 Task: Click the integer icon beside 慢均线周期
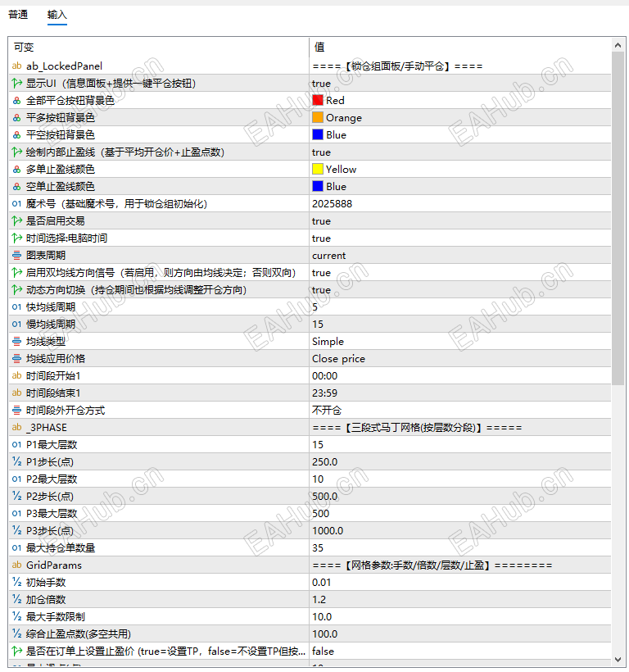(16, 324)
